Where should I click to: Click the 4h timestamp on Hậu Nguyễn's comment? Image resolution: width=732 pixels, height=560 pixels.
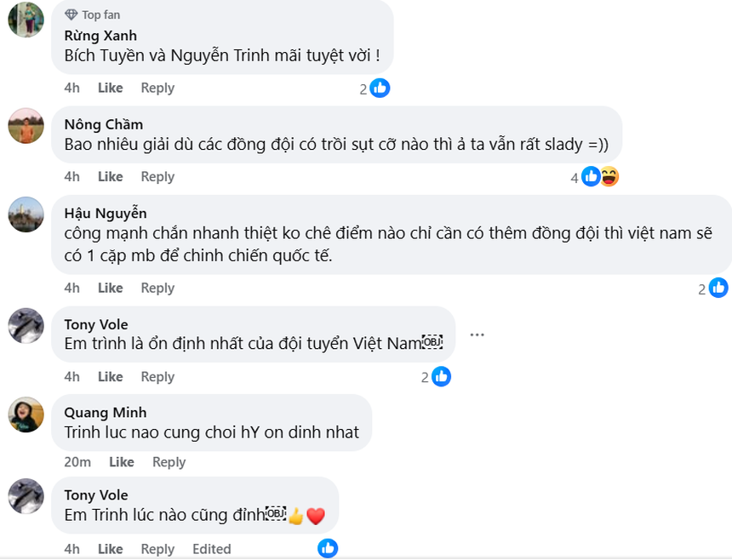tap(71, 288)
